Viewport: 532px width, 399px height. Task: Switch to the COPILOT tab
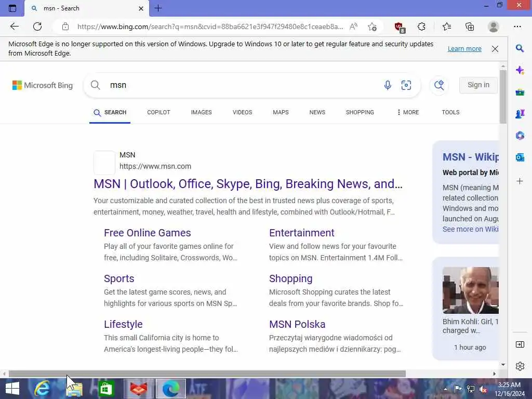[158, 112]
